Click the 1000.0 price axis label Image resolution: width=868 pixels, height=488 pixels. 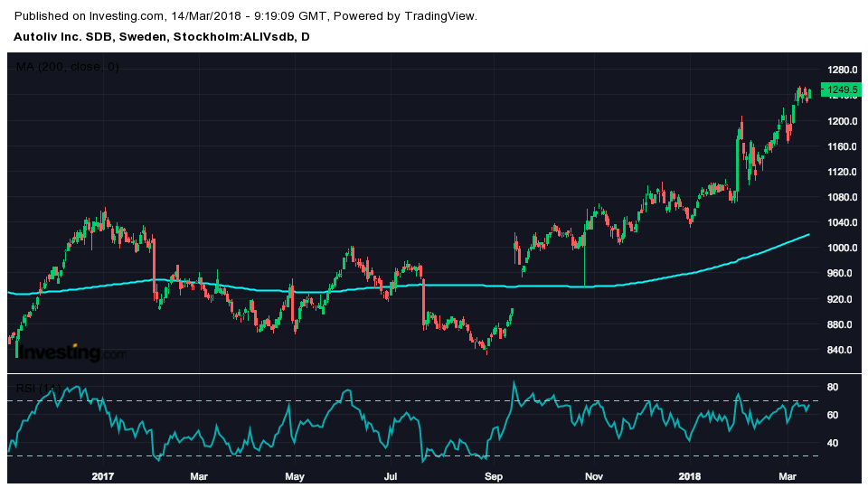tap(843, 248)
